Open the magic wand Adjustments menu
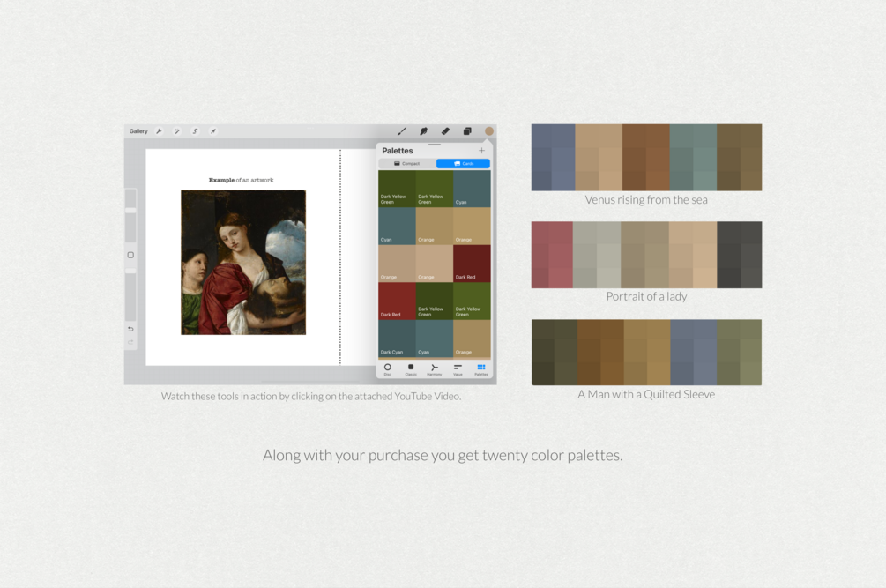886x588 pixels. (177, 131)
